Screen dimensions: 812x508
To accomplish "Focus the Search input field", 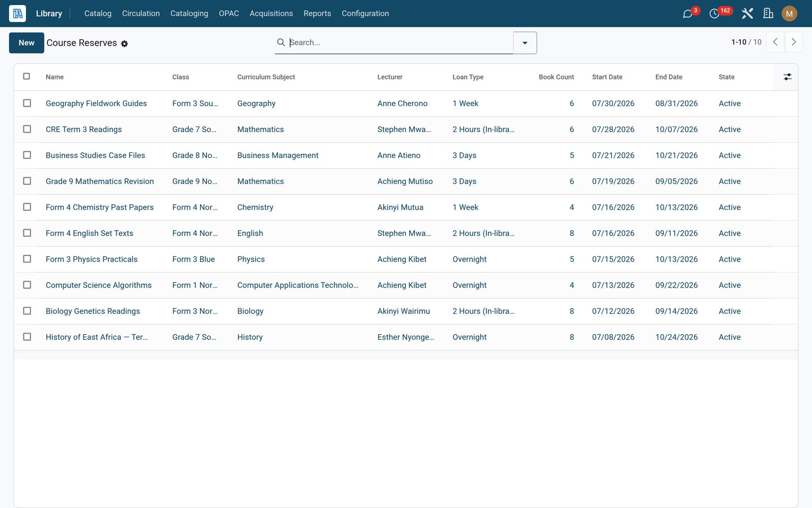I will [400, 43].
